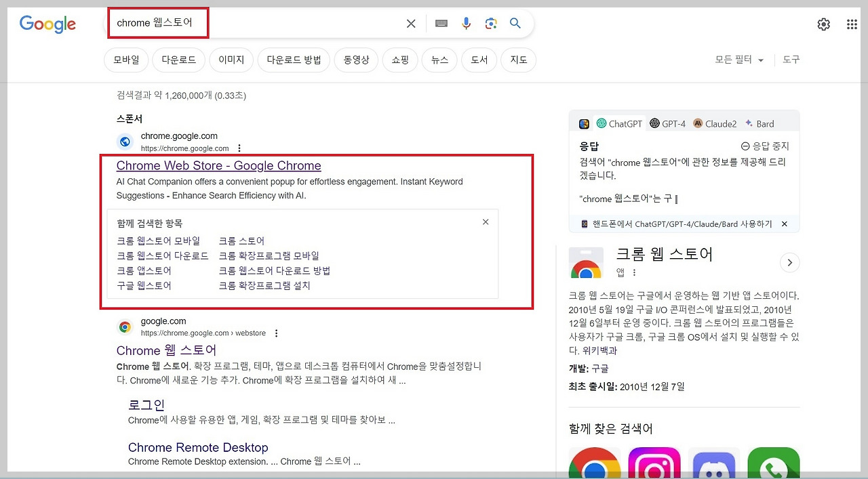Search 크롬 앱스토어 suggestion
This screenshot has height=479, width=868.
click(x=144, y=270)
